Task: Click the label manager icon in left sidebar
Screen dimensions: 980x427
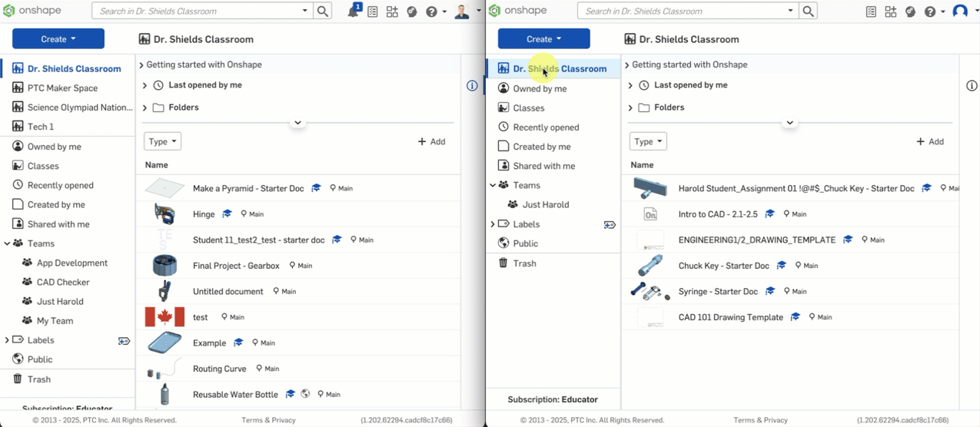Action: [124, 340]
